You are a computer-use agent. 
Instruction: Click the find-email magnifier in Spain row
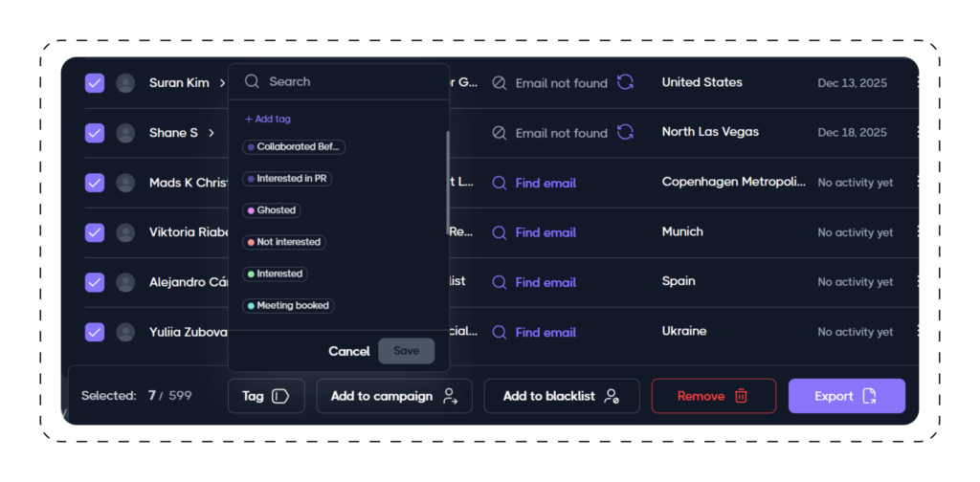pyautogui.click(x=499, y=282)
